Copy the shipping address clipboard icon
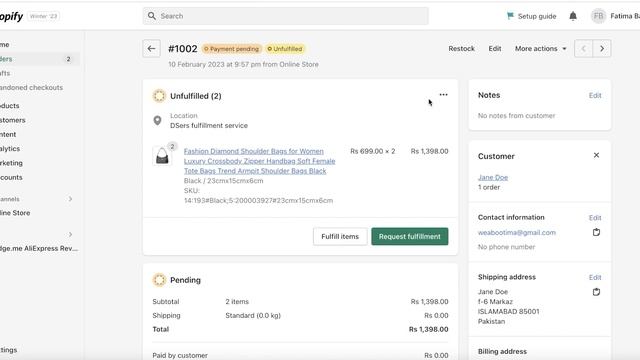 coord(596,292)
